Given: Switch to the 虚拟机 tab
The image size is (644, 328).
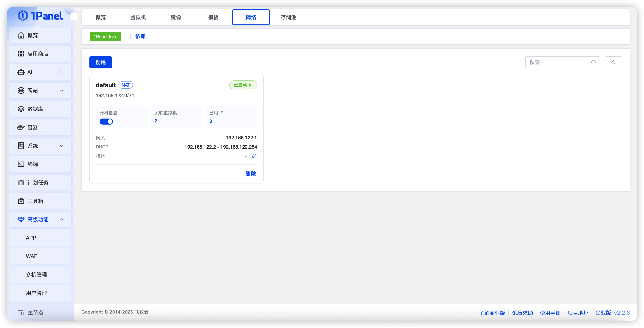Looking at the screenshot, I should tap(138, 17).
